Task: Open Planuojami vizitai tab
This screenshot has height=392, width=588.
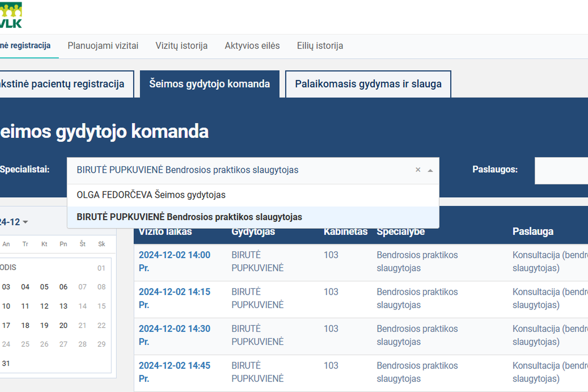Action: [103, 46]
